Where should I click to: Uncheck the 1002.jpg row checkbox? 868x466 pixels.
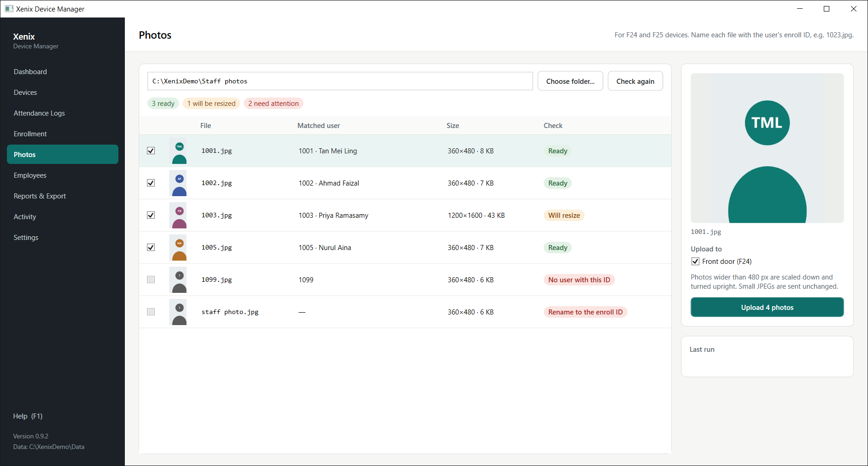click(x=151, y=183)
